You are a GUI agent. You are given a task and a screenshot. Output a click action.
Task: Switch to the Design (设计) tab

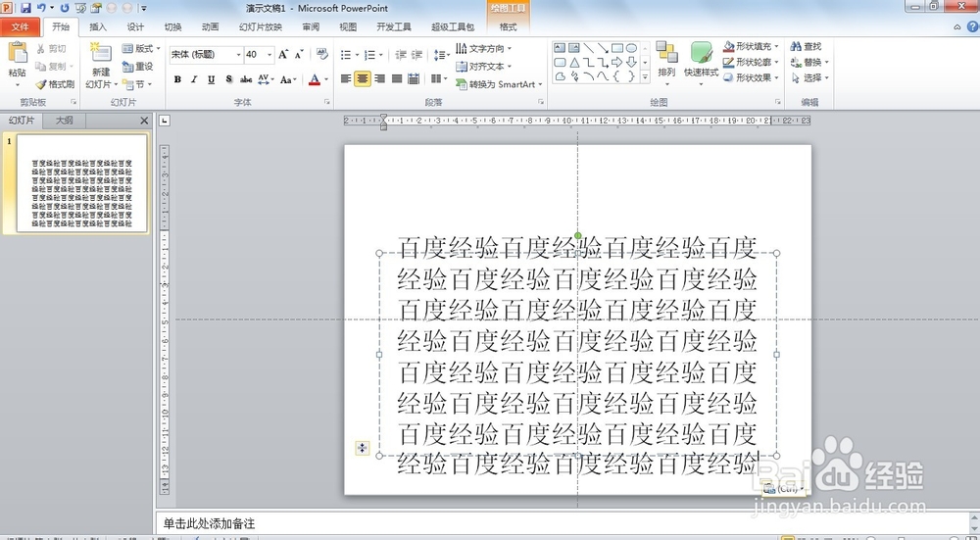(x=135, y=26)
